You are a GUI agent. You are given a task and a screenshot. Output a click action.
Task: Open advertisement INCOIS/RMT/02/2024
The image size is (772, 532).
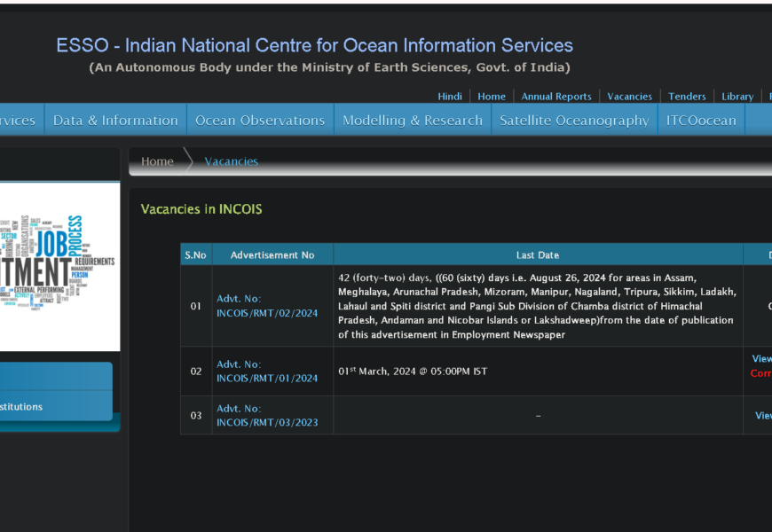[267, 306]
